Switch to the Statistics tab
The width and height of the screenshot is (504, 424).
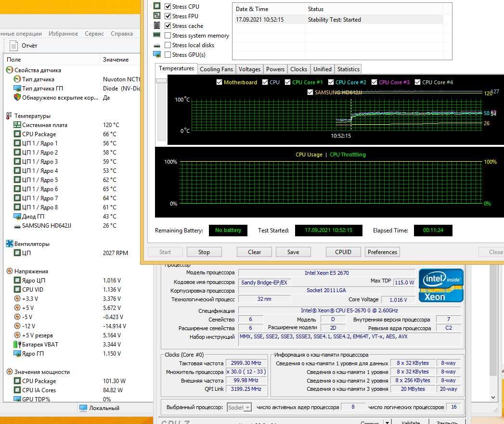[x=348, y=69]
